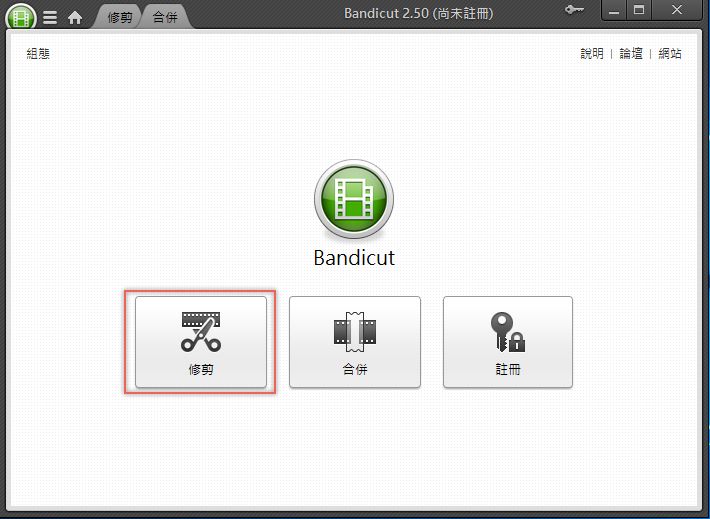Click the Bandicut name below the logo
This screenshot has height=519, width=710.
tap(354, 257)
